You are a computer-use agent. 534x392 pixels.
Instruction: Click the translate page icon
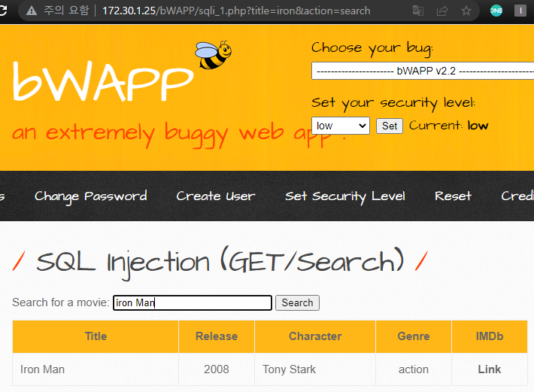[418, 11]
